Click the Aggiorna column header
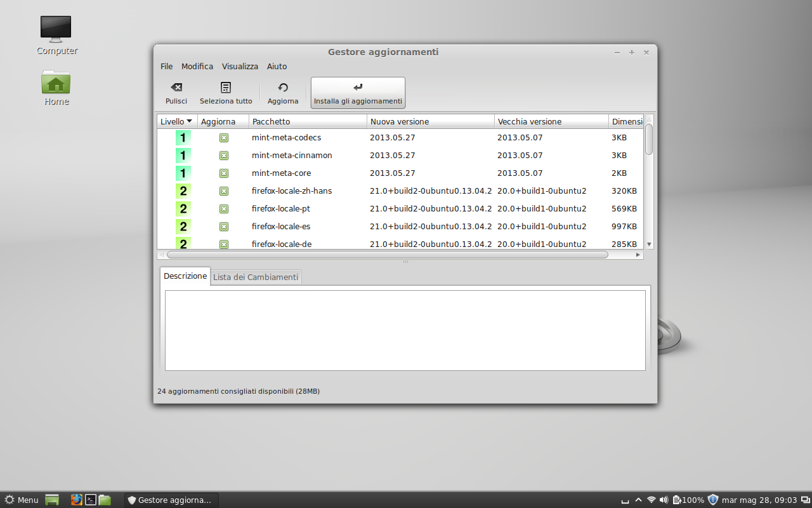This screenshot has width=812, height=508. pos(223,121)
